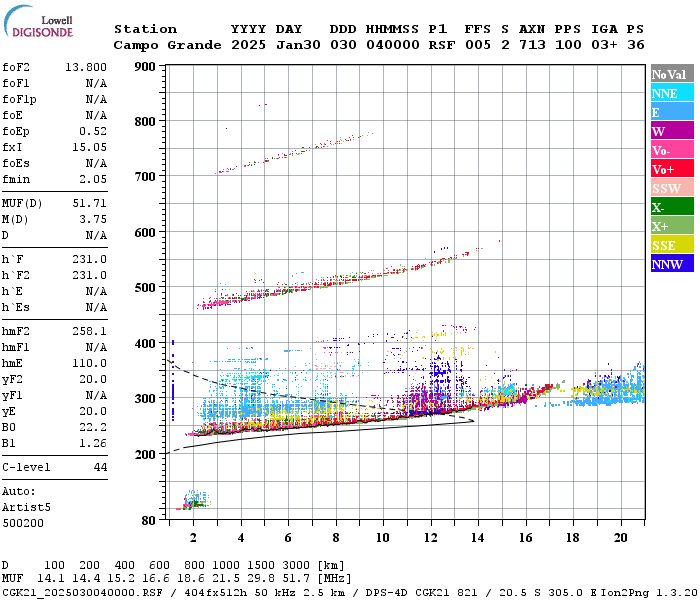Click the Campo Grande station name
This screenshot has height=600, width=700.
click(x=167, y=45)
